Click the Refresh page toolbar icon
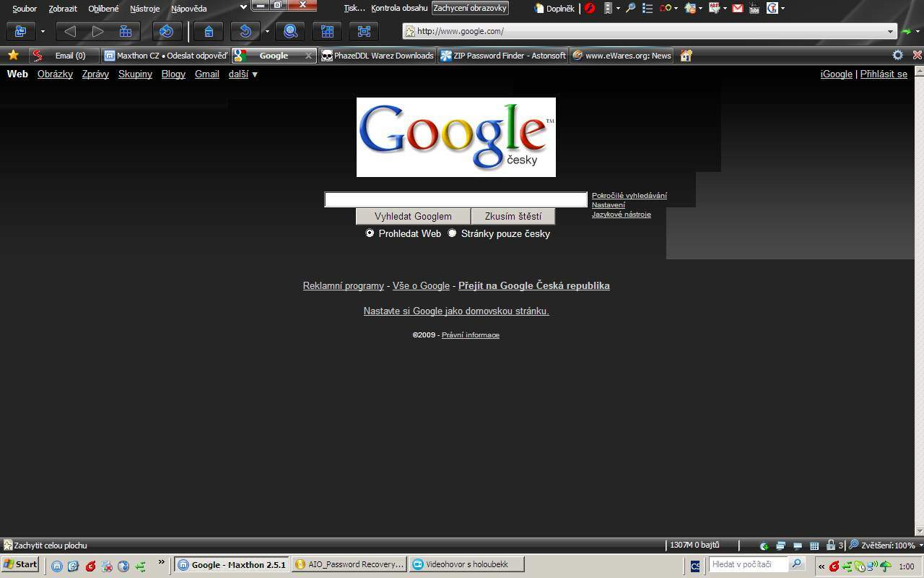924x578 pixels. (167, 31)
